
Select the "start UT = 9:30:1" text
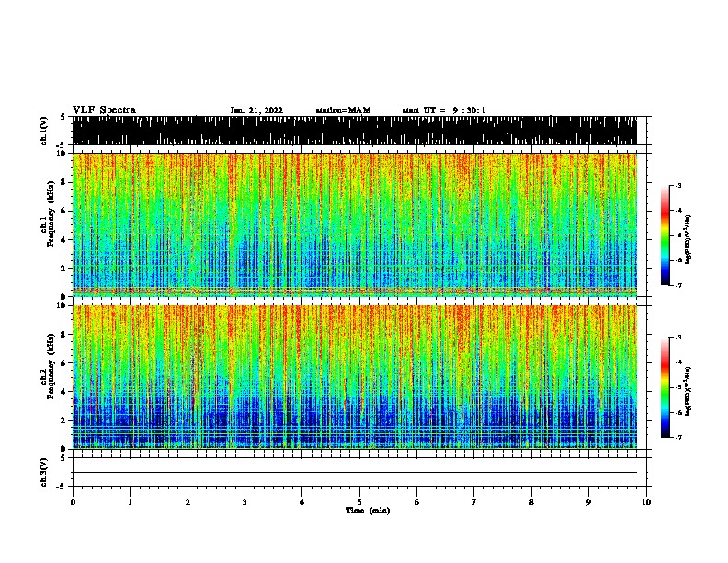coord(444,110)
